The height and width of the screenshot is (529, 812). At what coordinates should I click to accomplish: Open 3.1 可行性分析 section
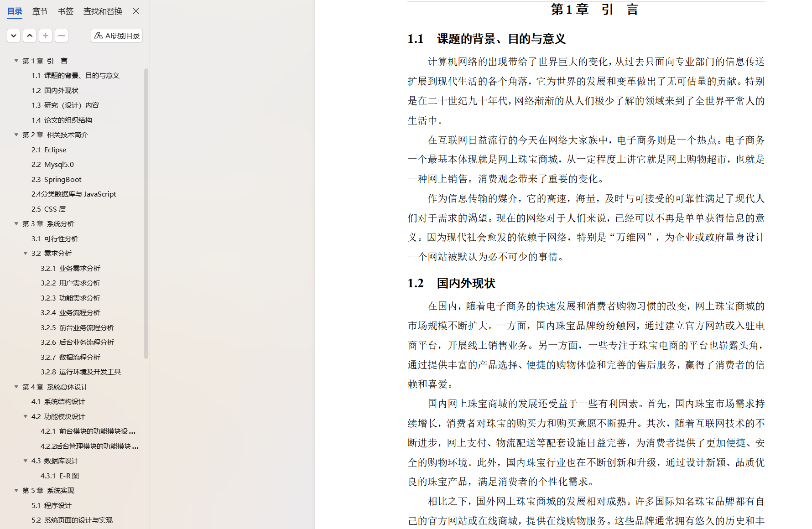pyautogui.click(x=55, y=239)
